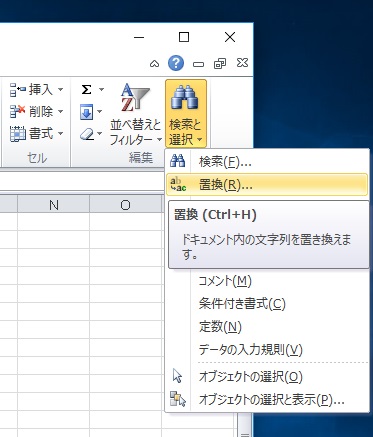Expand the Fill dropdown arrow
The height and width of the screenshot is (437, 373).
coord(100,112)
